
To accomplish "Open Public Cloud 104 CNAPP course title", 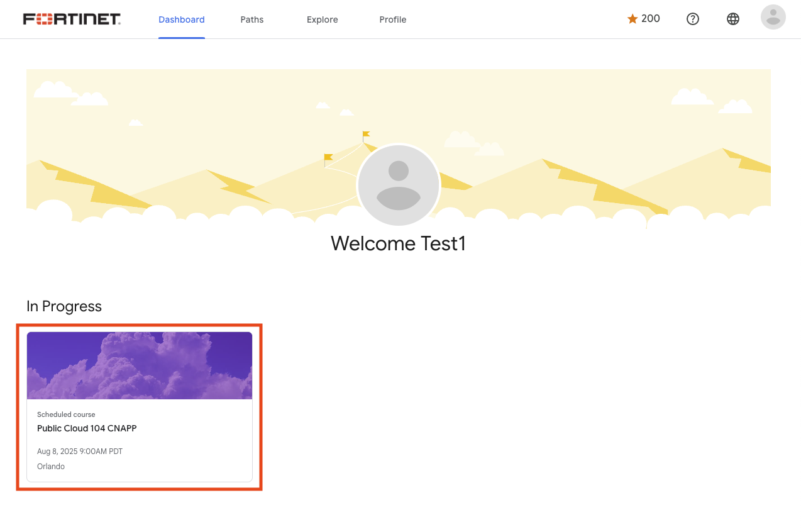I will pyautogui.click(x=87, y=428).
